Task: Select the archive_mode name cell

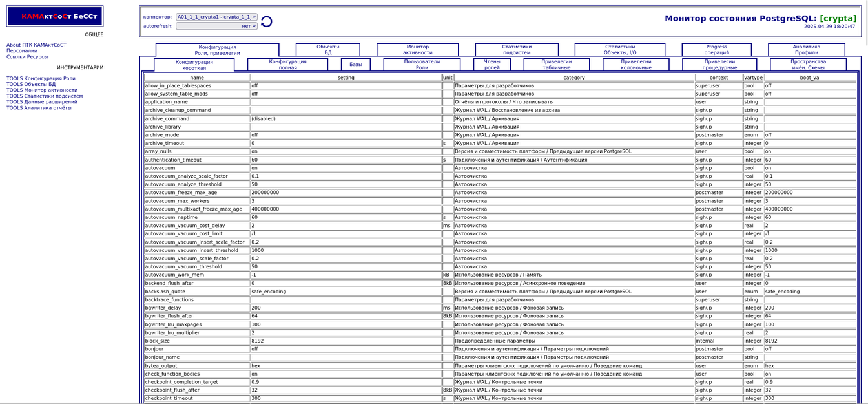Action: [197, 135]
